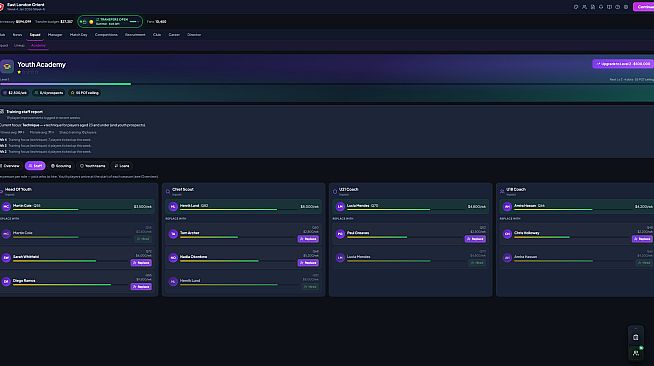Click the Transfers Open status pill
This screenshot has width=654, height=366.
pyautogui.click(x=110, y=21)
